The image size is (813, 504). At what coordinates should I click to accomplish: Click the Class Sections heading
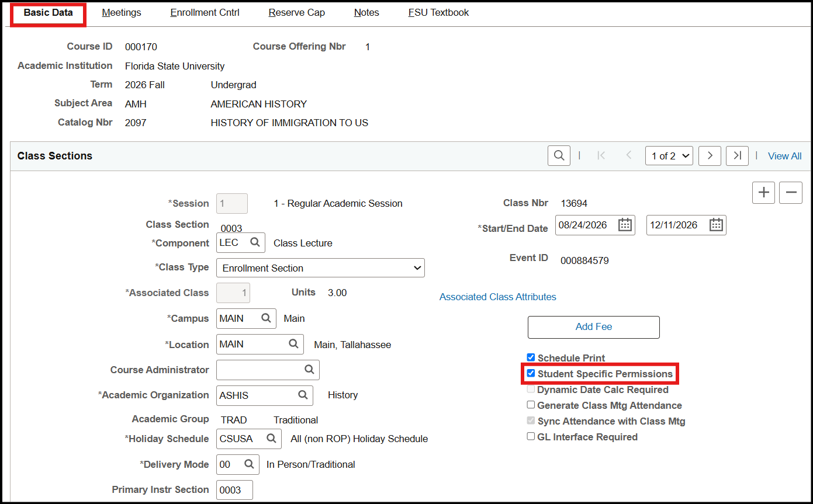(x=55, y=156)
